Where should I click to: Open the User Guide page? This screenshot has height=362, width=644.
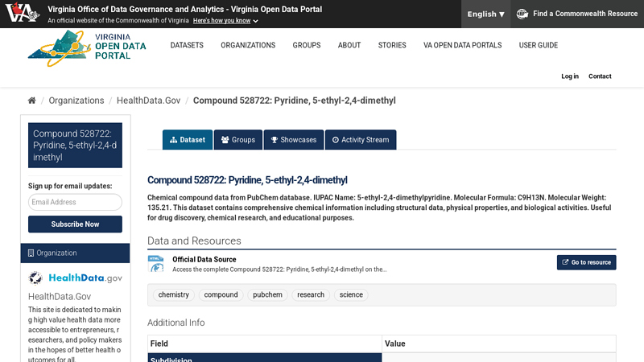click(538, 45)
